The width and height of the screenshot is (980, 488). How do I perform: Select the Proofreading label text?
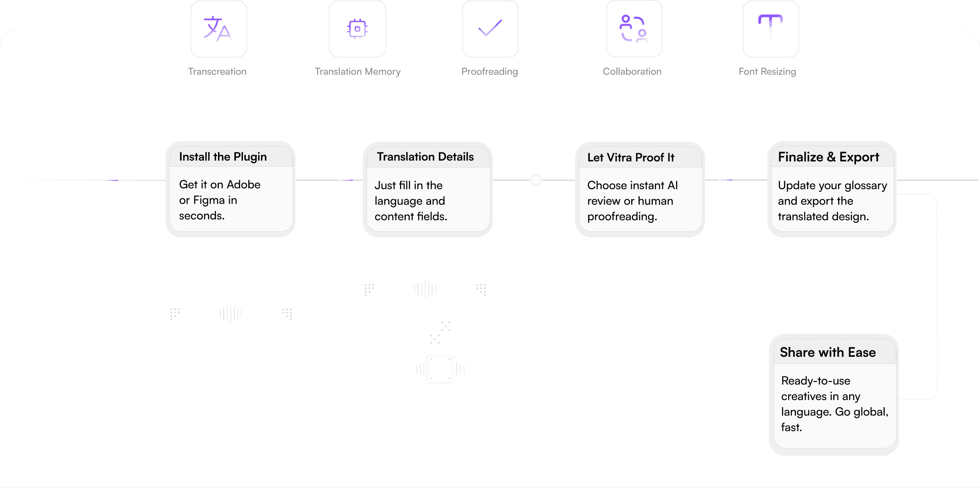pos(490,72)
